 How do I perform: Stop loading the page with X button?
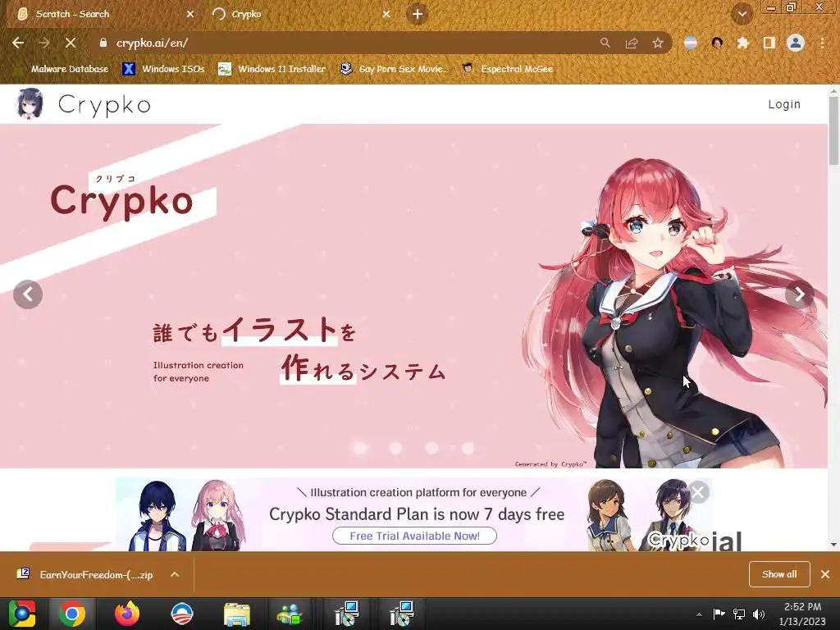click(x=71, y=43)
